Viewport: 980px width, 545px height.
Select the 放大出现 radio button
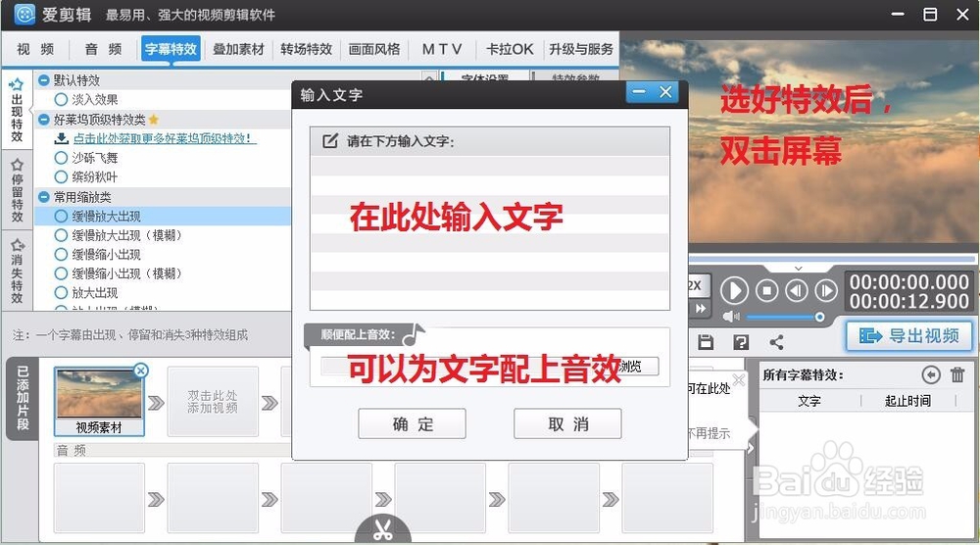pos(61,292)
